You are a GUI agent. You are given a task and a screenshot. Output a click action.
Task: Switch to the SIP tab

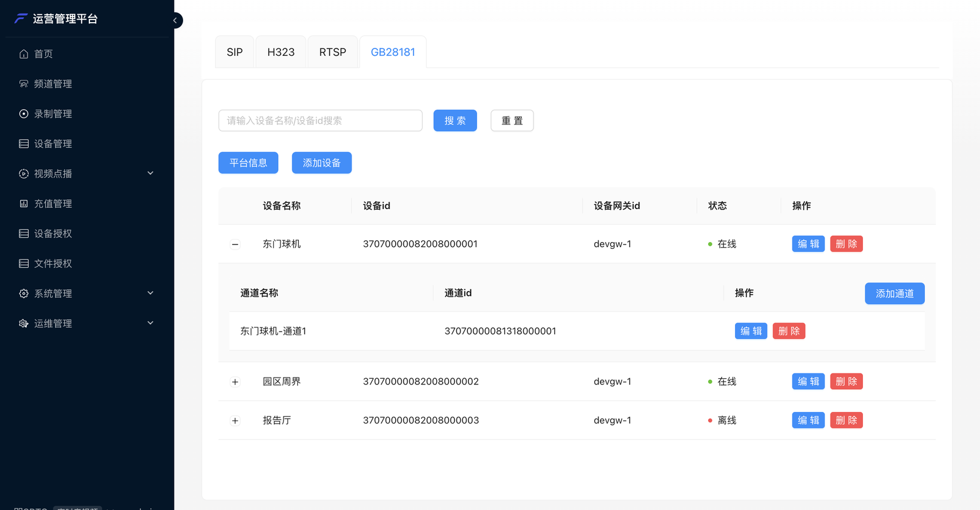click(235, 52)
